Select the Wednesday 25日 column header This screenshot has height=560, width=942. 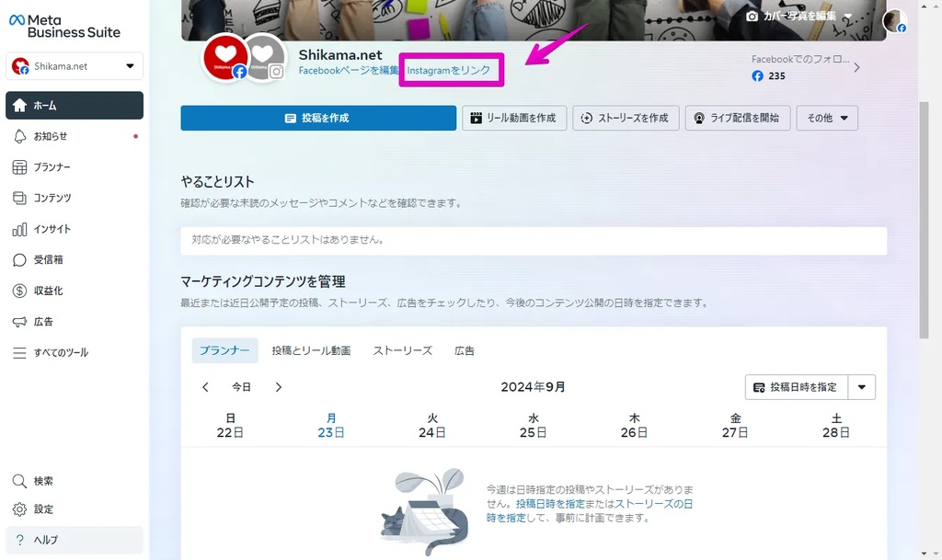point(533,426)
